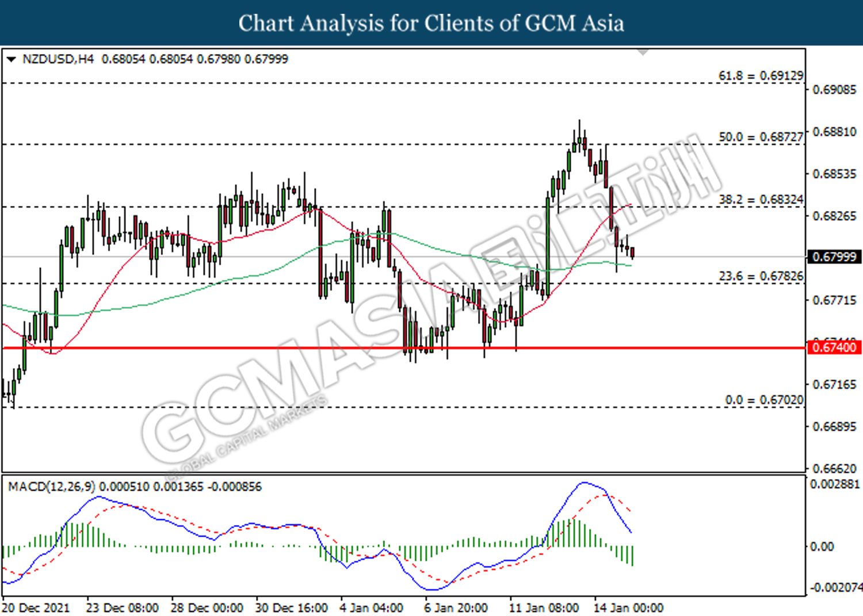The height and width of the screenshot is (616, 863).
Task: Click the 0.67165 price axis label
Action: click(834, 384)
